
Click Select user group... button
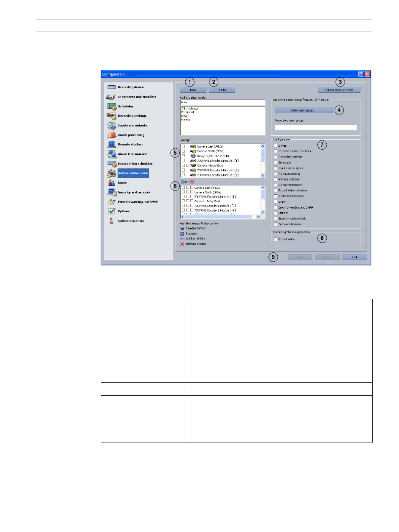point(304,110)
